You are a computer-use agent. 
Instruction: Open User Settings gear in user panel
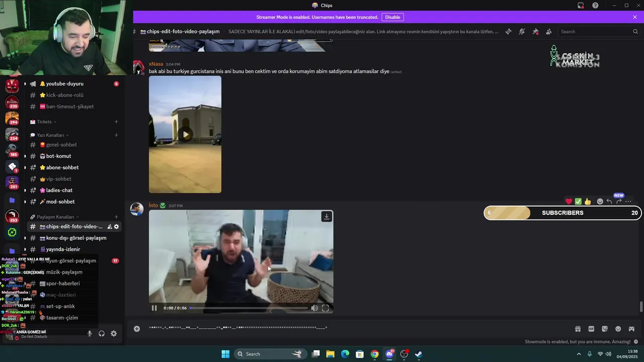(x=114, y=333)
